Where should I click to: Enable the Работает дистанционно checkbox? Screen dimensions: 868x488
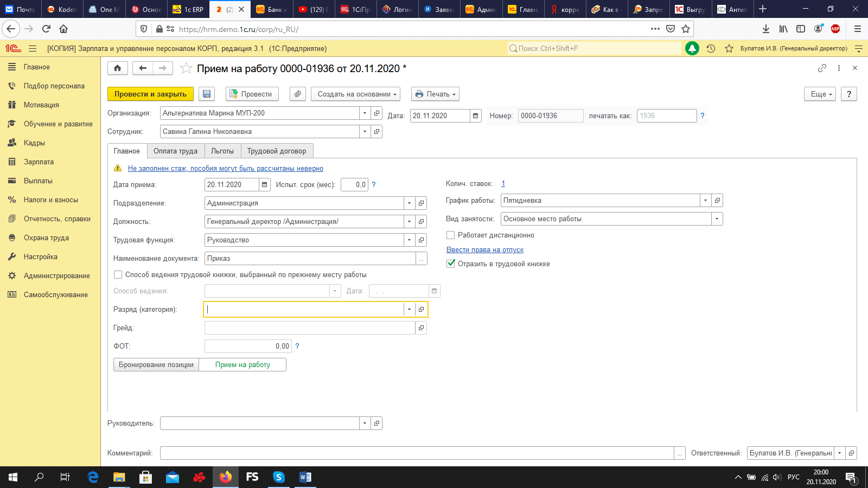(450, 235)
